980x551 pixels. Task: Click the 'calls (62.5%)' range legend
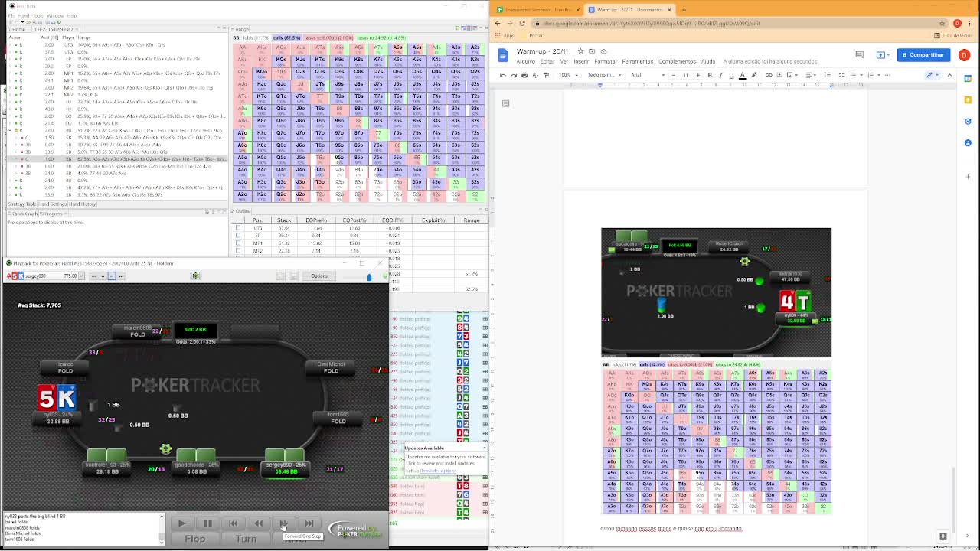[x=286, y=37]
